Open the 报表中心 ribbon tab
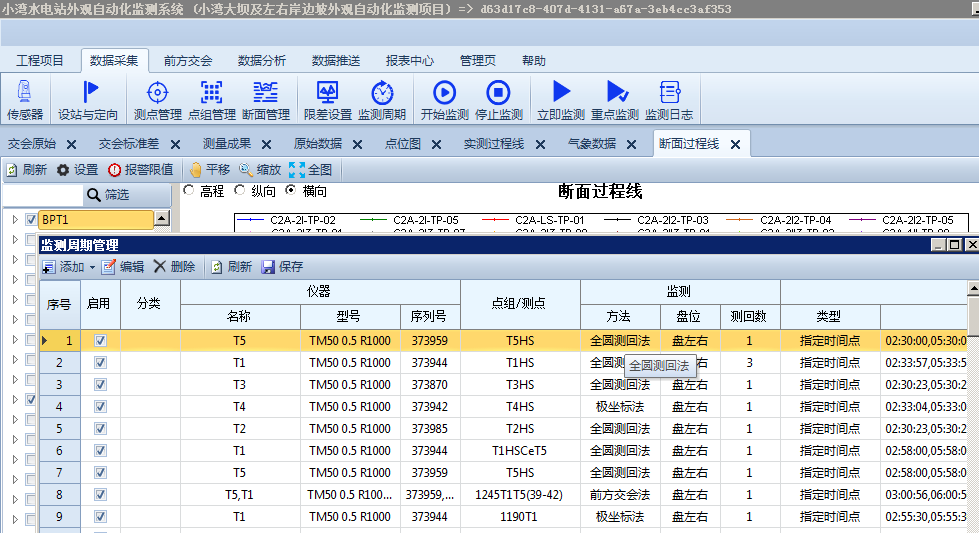Image resolution: width=979 pixels, height=533 pixels. pyautogui.click(x=410, y=61)
